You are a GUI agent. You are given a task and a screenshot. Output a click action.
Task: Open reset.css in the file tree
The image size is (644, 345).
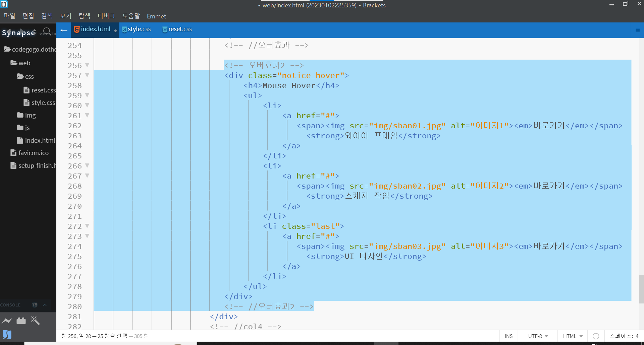point(40,90)
